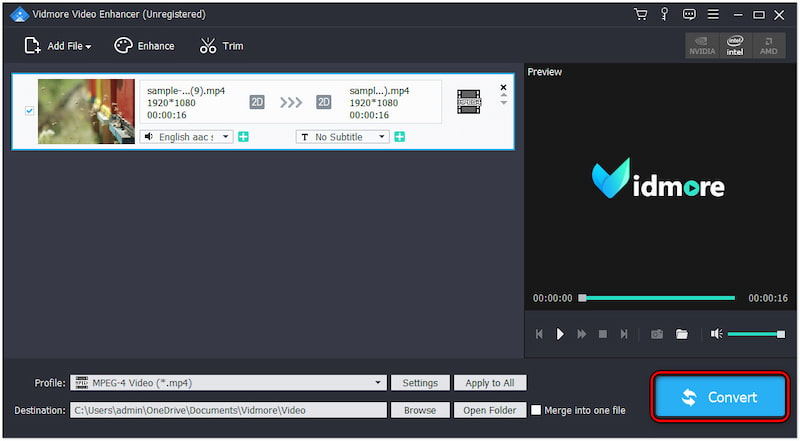Toggle NVIDIA hardware acceleration
The height and width of the screenshot is (441, 800).
pos(702,45)
